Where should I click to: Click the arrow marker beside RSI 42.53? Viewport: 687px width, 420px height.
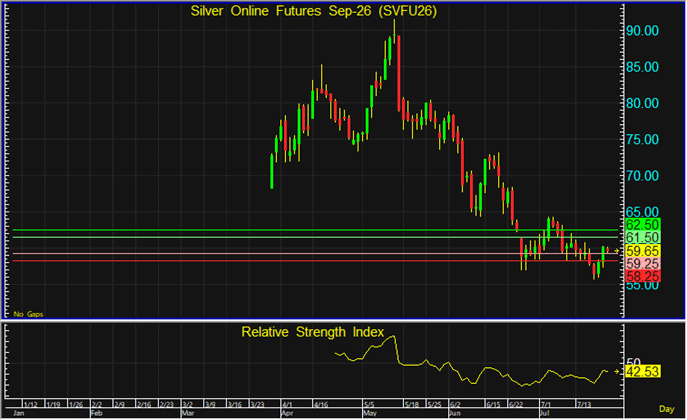[x=616, y=372]
